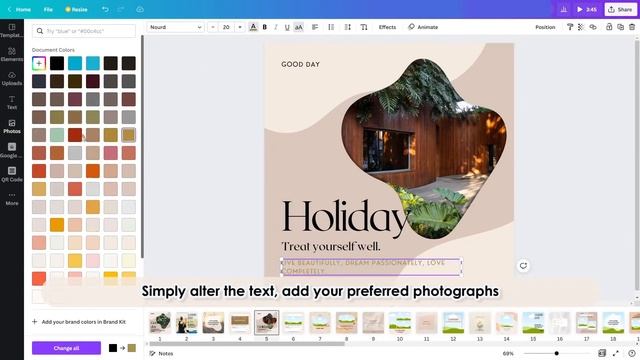Switch to vertical text
The height and width of the screenshot is (360, 640).
pos(364,27)
